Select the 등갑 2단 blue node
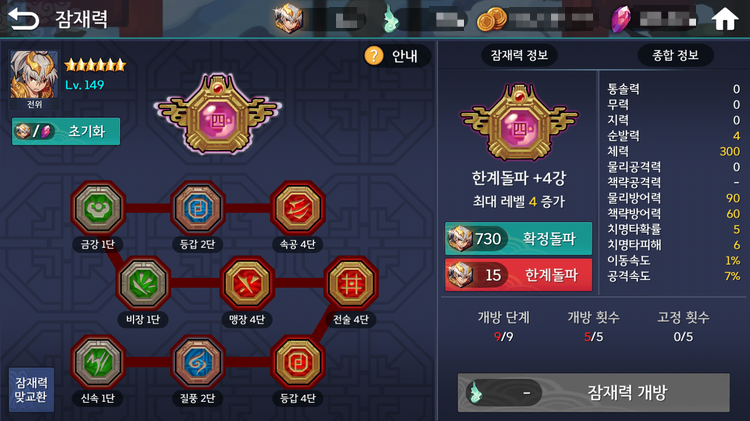 198,209
